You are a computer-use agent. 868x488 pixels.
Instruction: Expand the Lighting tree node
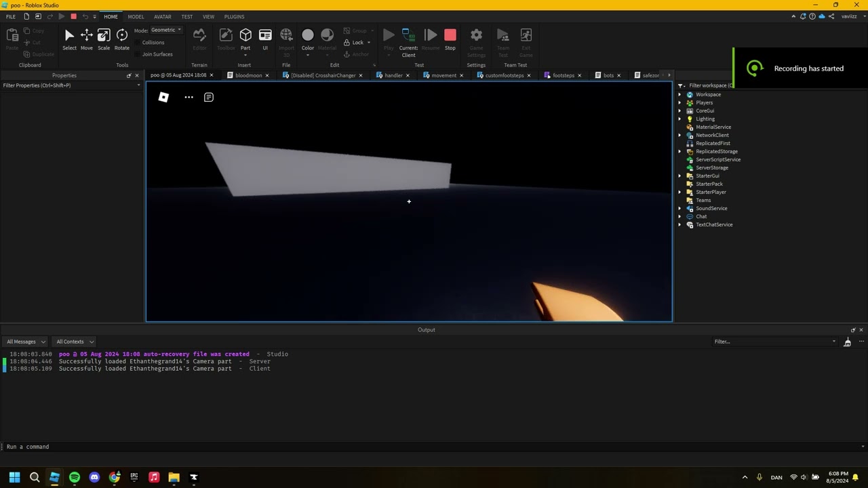tap(680, 119)
